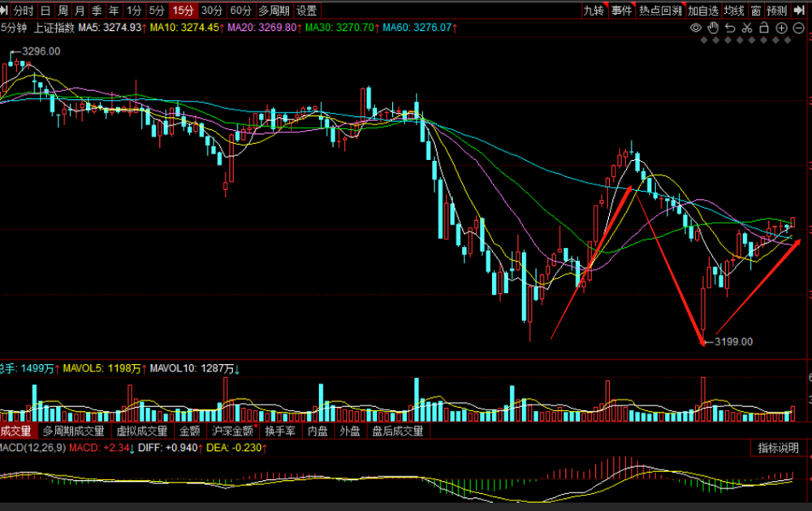Image resolution: width=812 pixels, height=511 pixels.
Task: Switch to the 分时 intraday view
Action: point(24,11)
